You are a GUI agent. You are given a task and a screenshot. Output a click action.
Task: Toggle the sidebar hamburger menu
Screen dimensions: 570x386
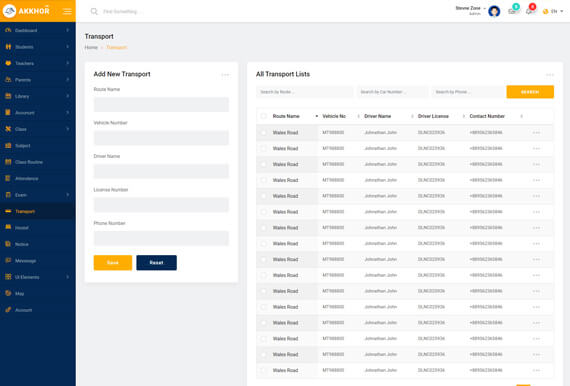(x=67, y=11)
